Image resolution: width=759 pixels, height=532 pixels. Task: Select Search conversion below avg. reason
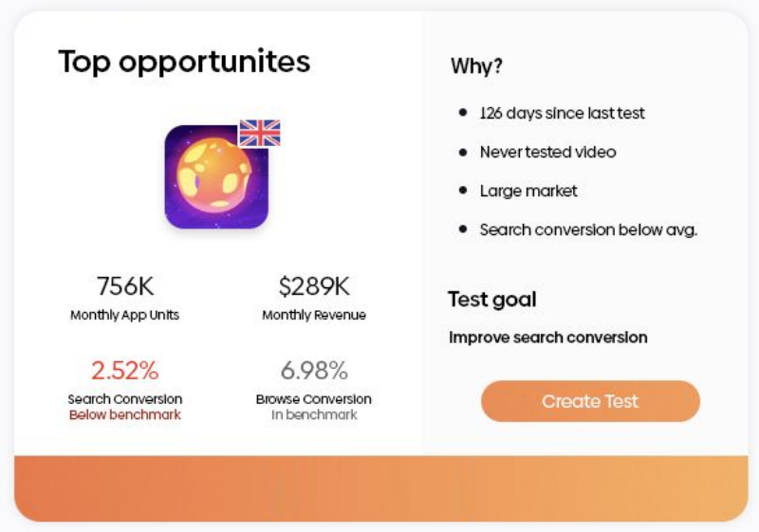pyautogui.click(x=588, y=229)
